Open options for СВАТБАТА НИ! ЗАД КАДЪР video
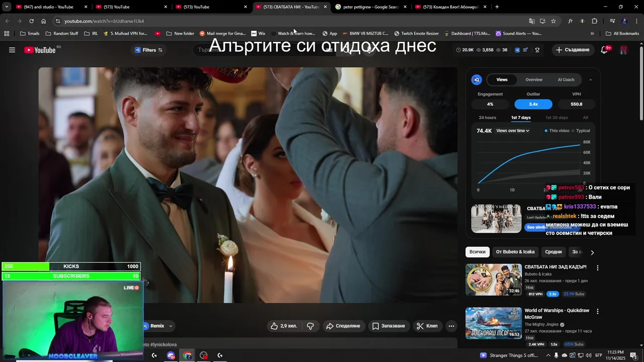This screenshot has width=644, height=362. point(598,268)
